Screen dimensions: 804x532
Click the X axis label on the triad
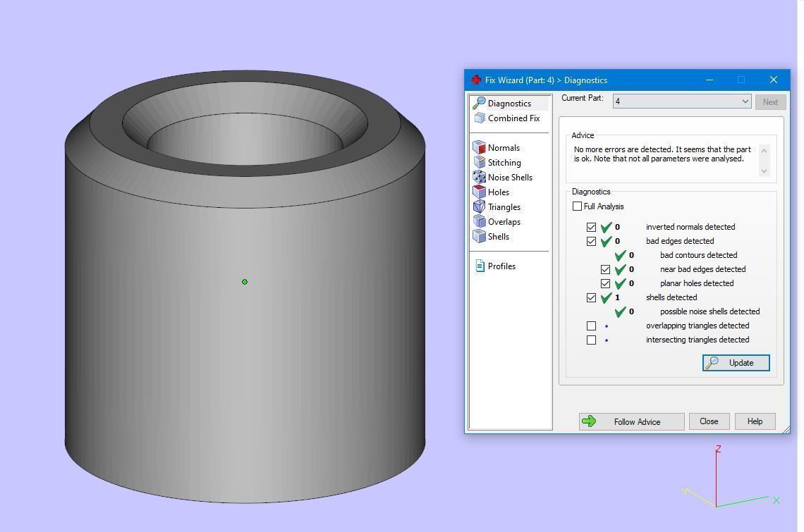pyautogui.click(x=776, y=500)
